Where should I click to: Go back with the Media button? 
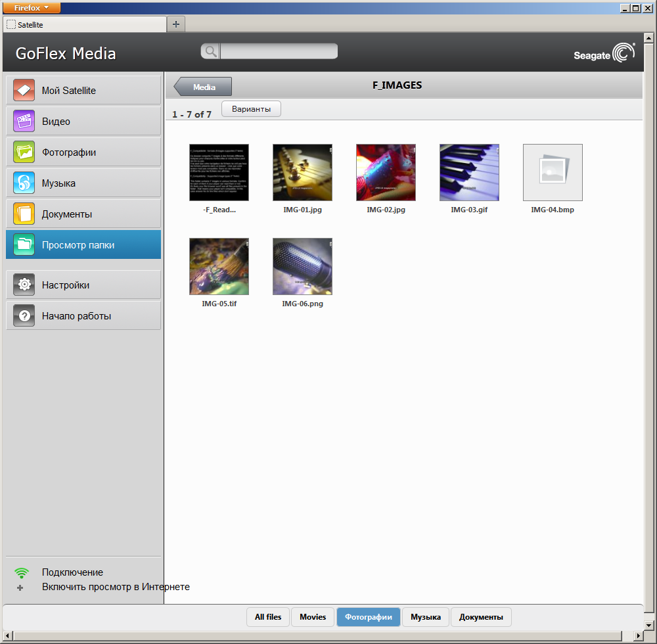coord(203,87)
